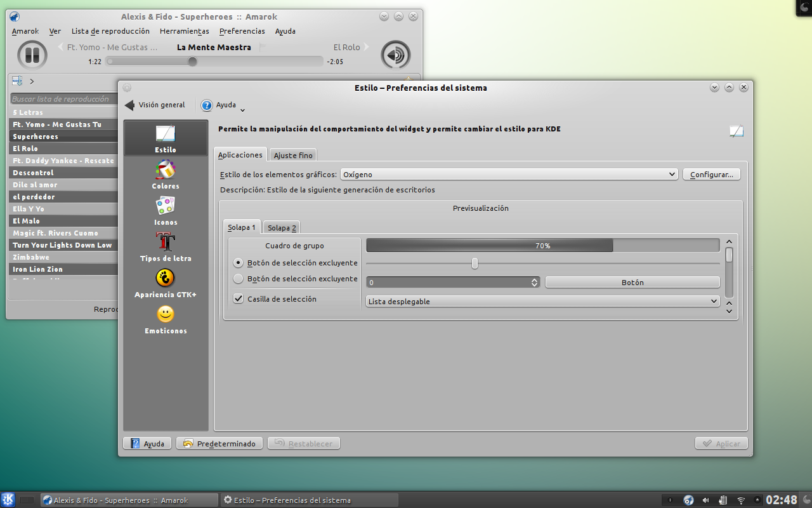Open the Amarok menu in the menu bar
The width and height of the screenshot is (812, 508).
coord(25,31)
